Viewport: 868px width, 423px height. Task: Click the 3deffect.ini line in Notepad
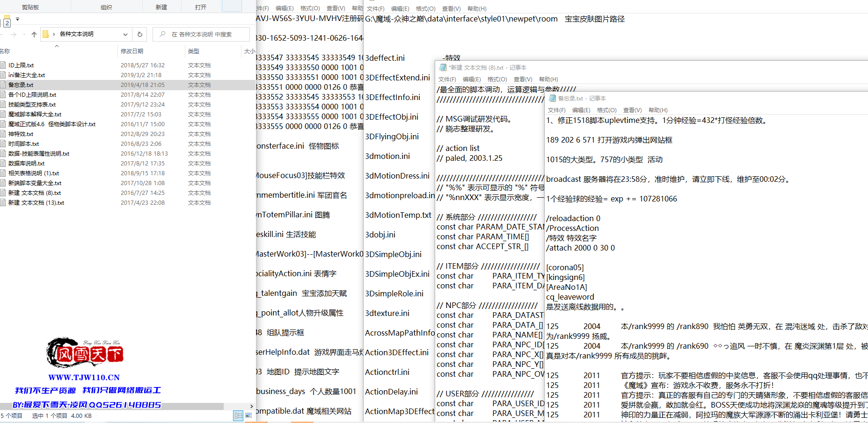pyautogui.click(x=385, y=58)
